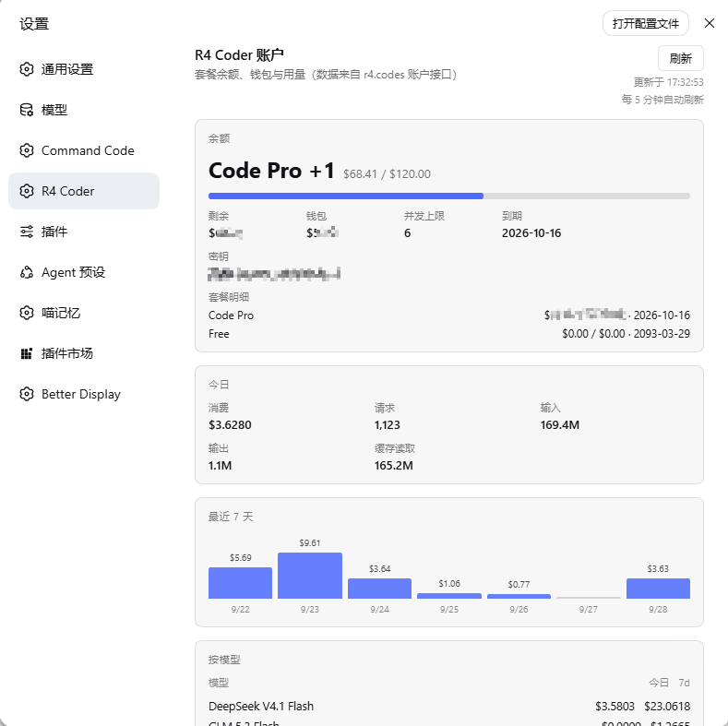This screenshot has width=728, height=726.
Task: Click the DeepSeek V4.1 Flash model row
Action: coord(449,706)
